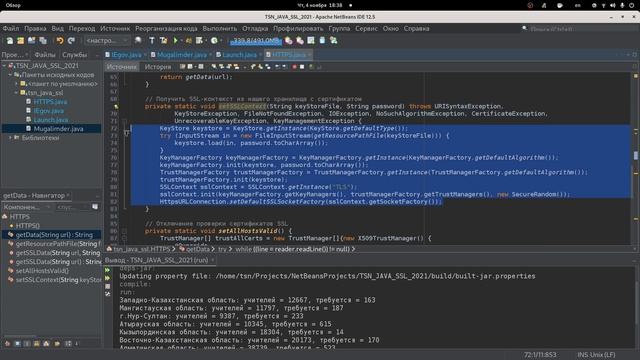Click the Redo arrow in the toolbar
Screen dimensions: 640x360
tap(71, 40)
